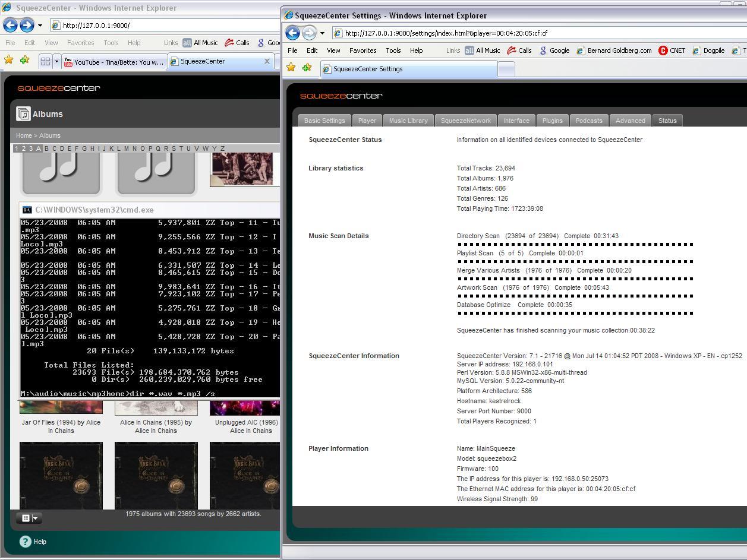This screenshot has width=747, height=560.
Task: Switch to the Music Library settings tab
Action: [x=408, y=121]
